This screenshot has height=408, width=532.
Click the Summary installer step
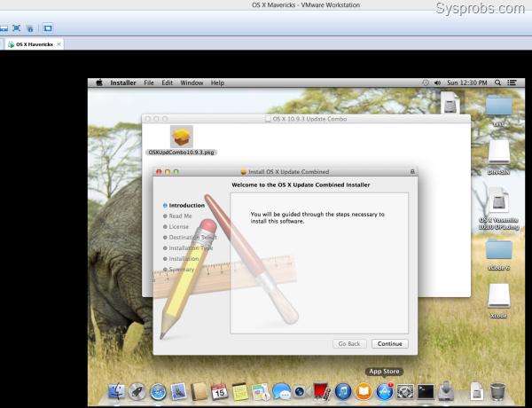(x=182, y=269)
